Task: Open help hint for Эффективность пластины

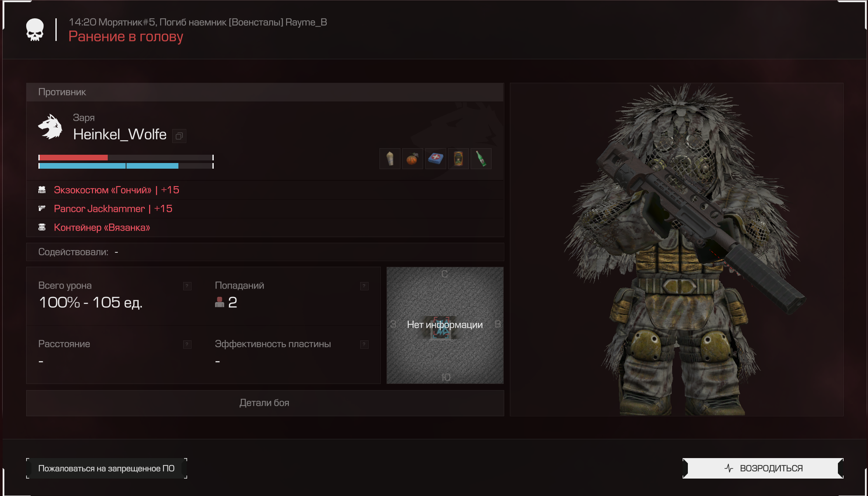Action: click(x=364, y=344)
